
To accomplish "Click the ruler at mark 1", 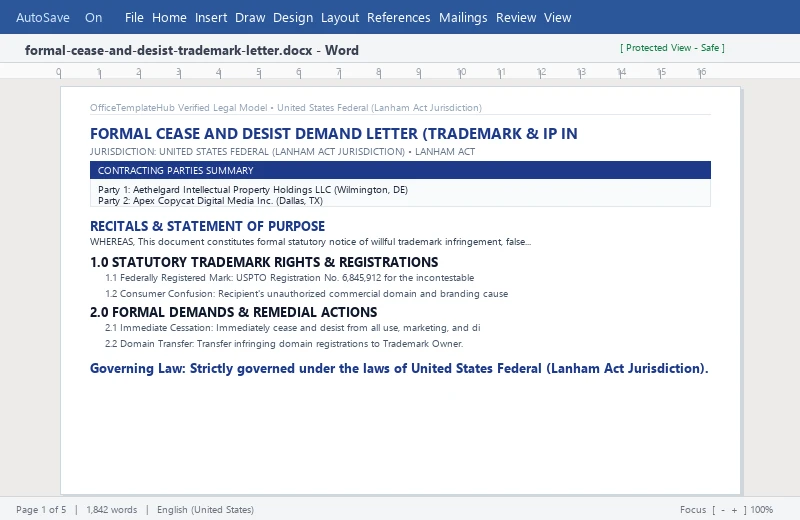I will pos(99,72).
